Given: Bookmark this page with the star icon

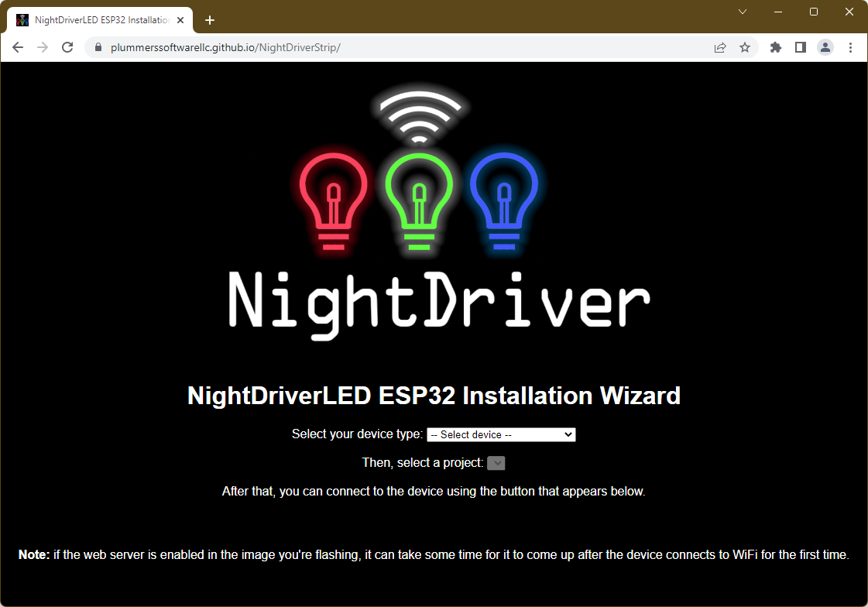Looking at the screenshot, I should 744,47.
